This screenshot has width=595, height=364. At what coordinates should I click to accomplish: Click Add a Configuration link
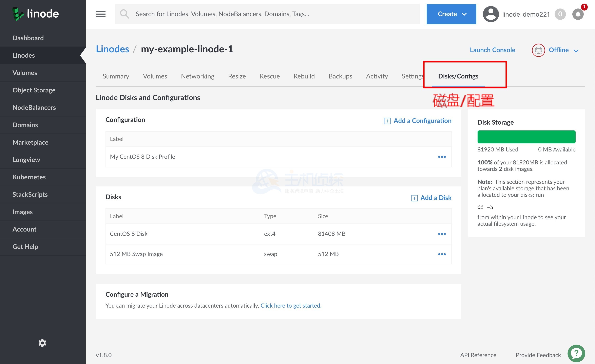click(x=422, y=121)
